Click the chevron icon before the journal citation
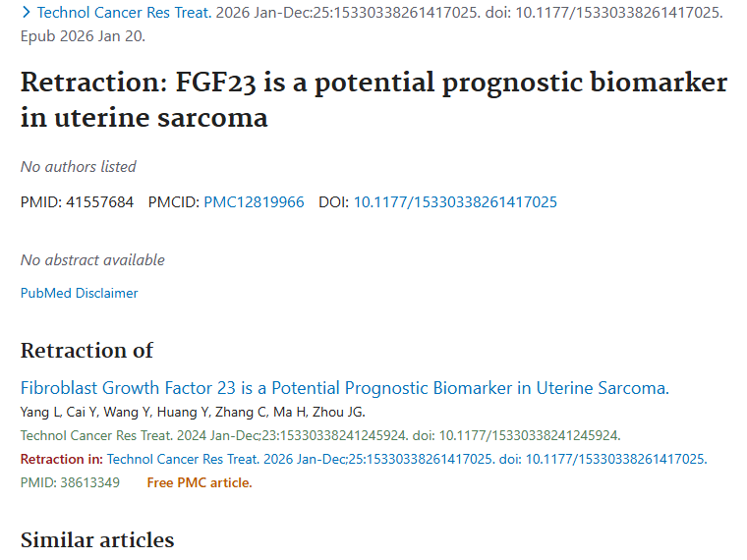747x560 pixels. (x=26, y=14)
